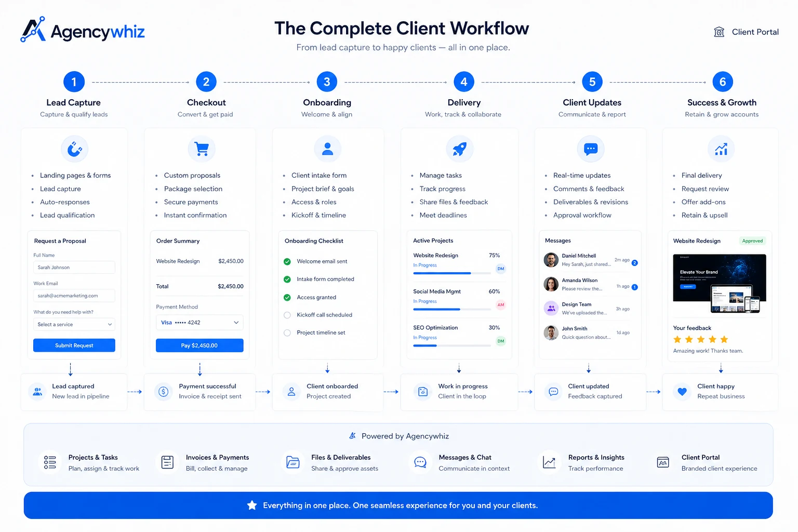The width and height of the screenshot is (798, 532).
Task: Click Amanda Wilson's avatar
Action: click(x=551, y=284)
